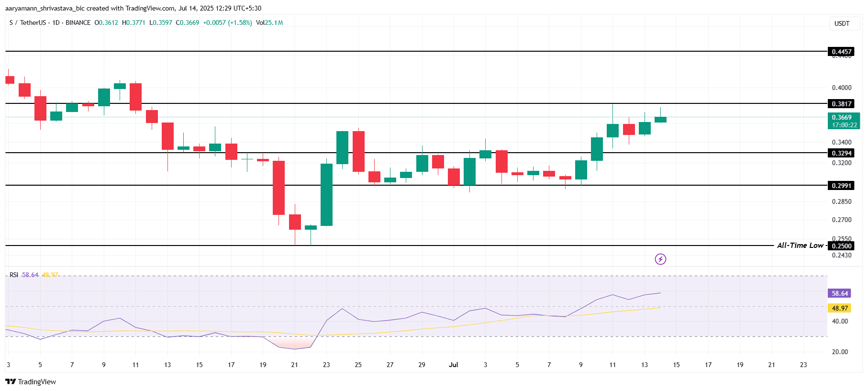Click the S / TetherUS symbol title
Image resolution: width=868 pixels, height=391 pixels.
(28, 22)
